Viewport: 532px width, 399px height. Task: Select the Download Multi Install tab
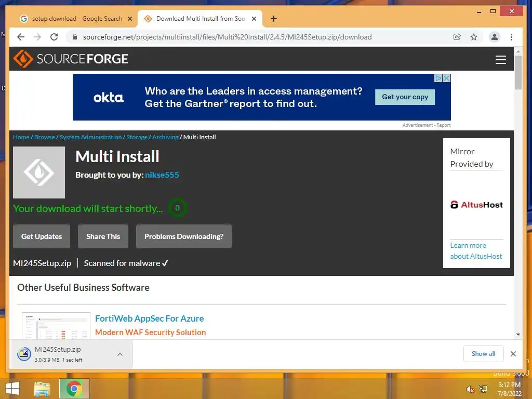[200, 19]
